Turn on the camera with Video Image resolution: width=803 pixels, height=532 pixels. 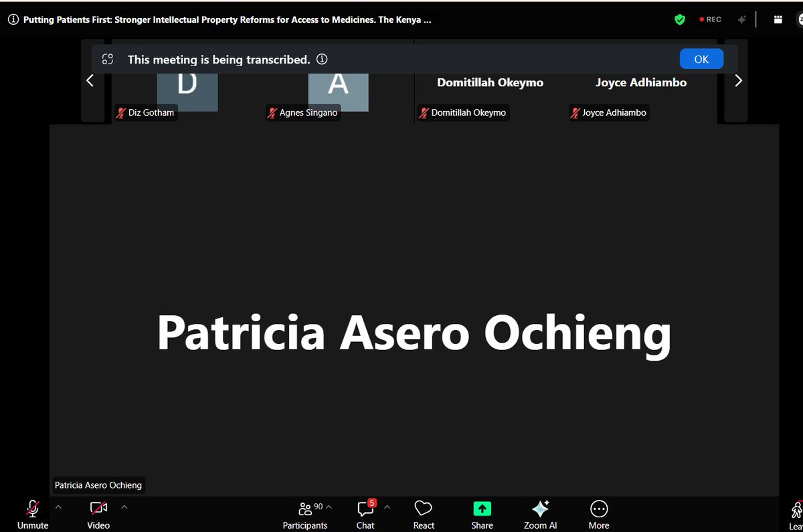coord(98,514)
